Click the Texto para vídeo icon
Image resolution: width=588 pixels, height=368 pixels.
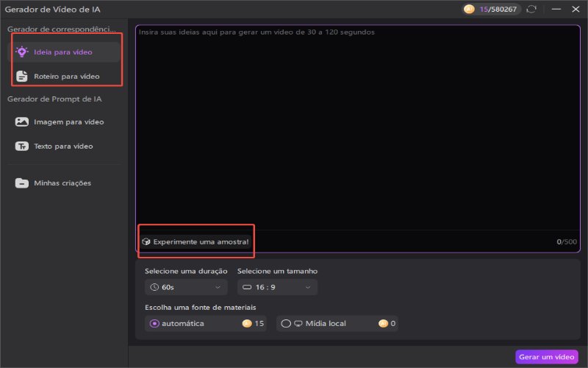pos(21,146)
